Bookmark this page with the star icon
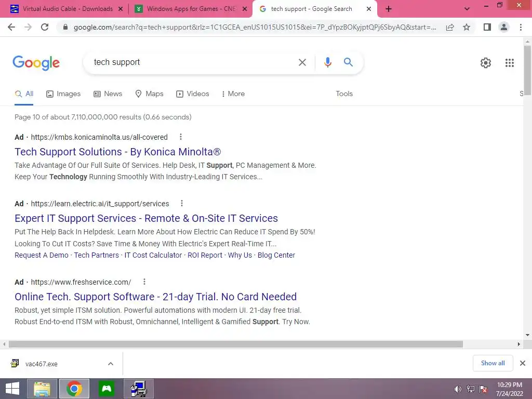Image resolution: width=532 pixels, height=399 pixels. click(x=467, y=27)
